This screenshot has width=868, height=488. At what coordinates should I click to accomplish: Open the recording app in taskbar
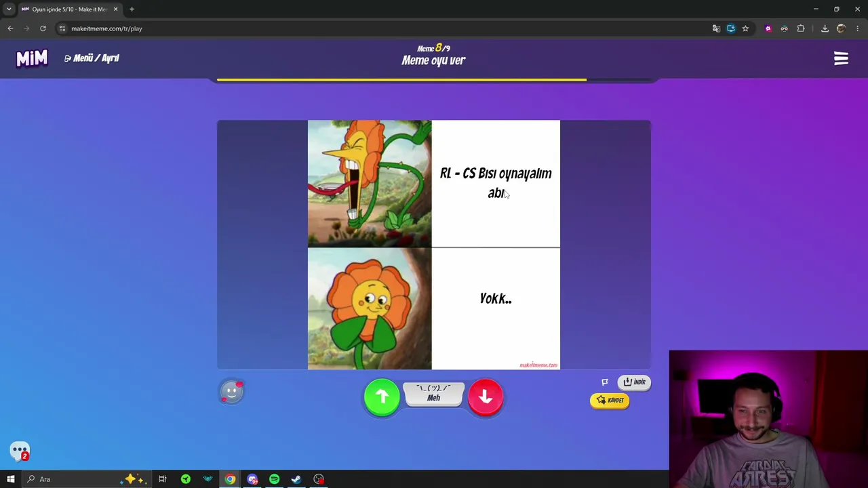319,479
